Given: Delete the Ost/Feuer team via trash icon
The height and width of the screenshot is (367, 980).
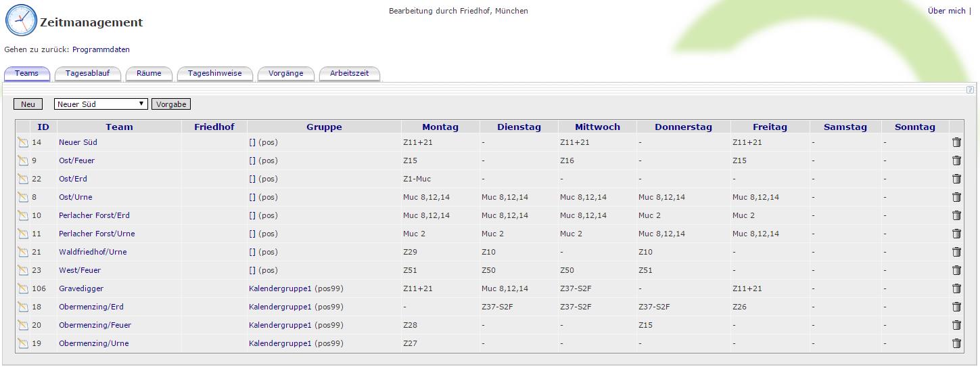Looking at the screenshot, I should click(x=956, y=160).
